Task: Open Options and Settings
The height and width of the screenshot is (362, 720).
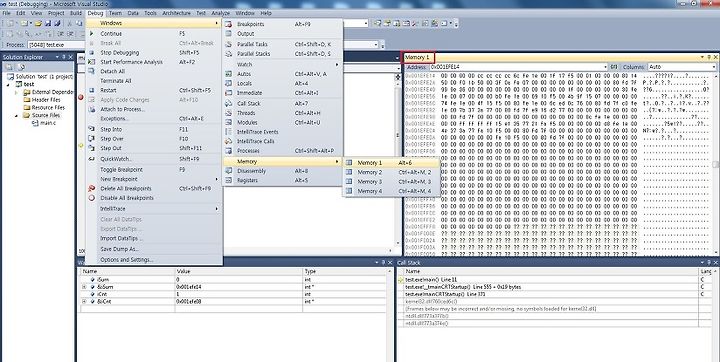Action: click(154, 260)
